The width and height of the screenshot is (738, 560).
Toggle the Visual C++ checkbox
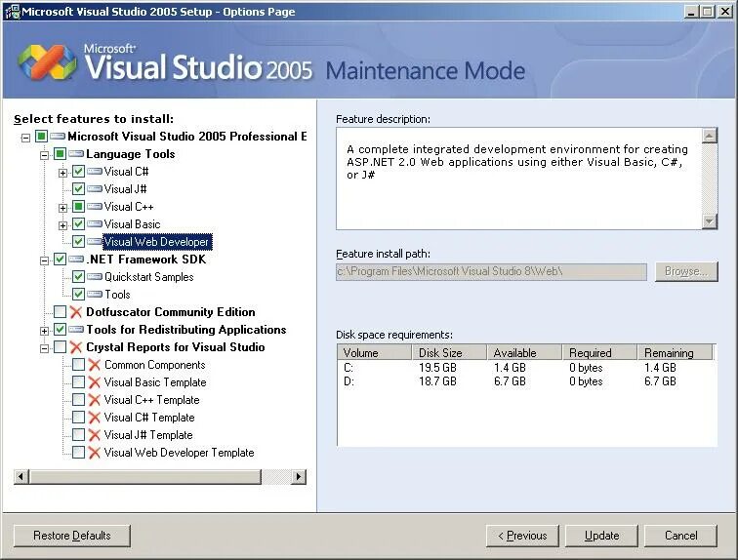tap(79, 207)
